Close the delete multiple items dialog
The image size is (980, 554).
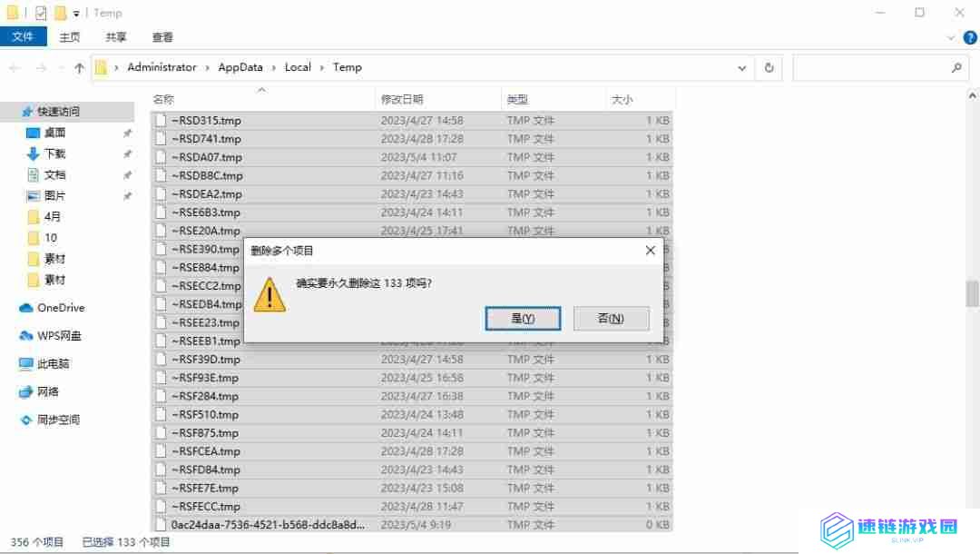(x=650, y=250)
